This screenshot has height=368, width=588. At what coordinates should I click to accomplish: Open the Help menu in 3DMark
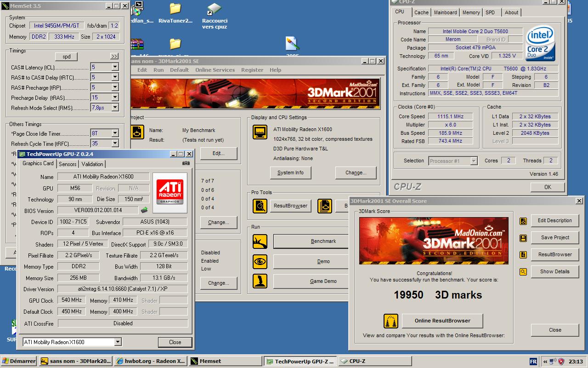(x=276, y=70)
